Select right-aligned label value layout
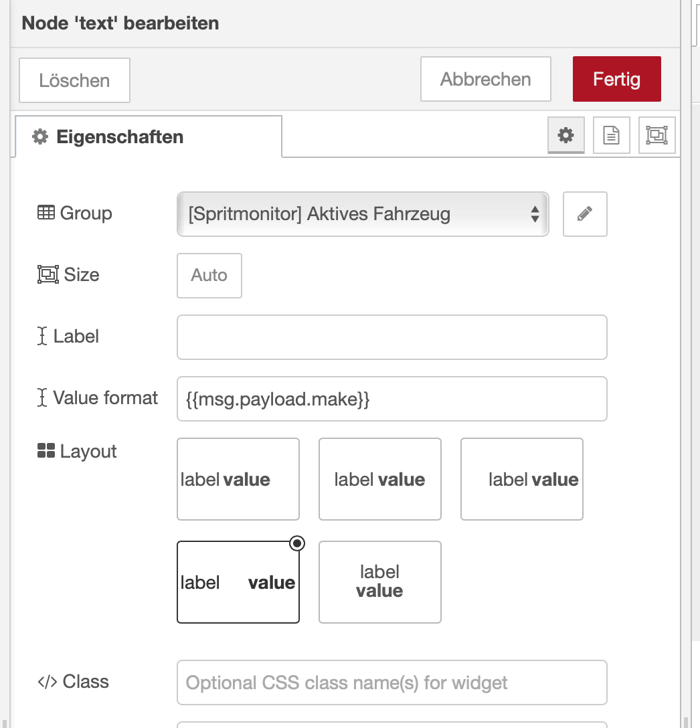700x728 pixels. pyautogui.click(x=521, y=479)
